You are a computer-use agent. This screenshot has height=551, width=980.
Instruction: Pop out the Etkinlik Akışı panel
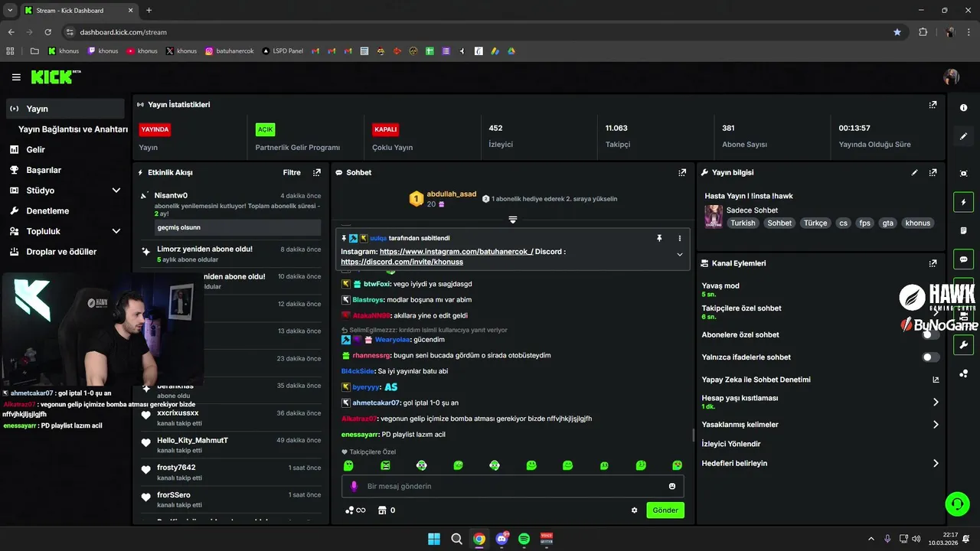pyautogui.click(x=317, y=173)
